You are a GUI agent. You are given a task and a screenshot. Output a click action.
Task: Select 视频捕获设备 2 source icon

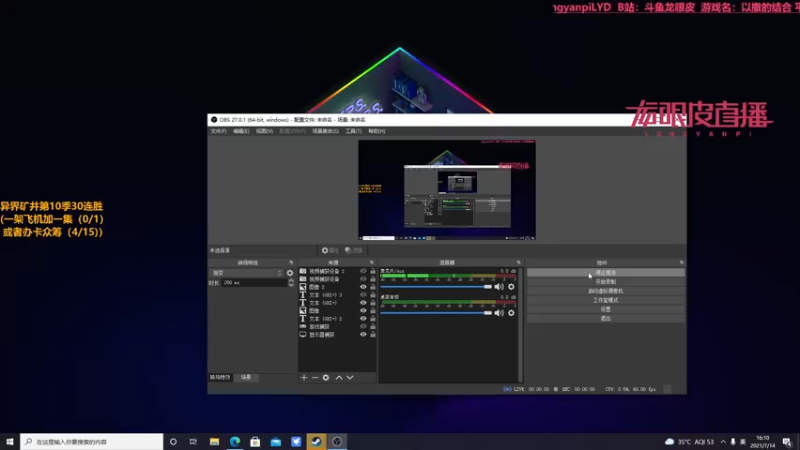[x=303, y=271]
